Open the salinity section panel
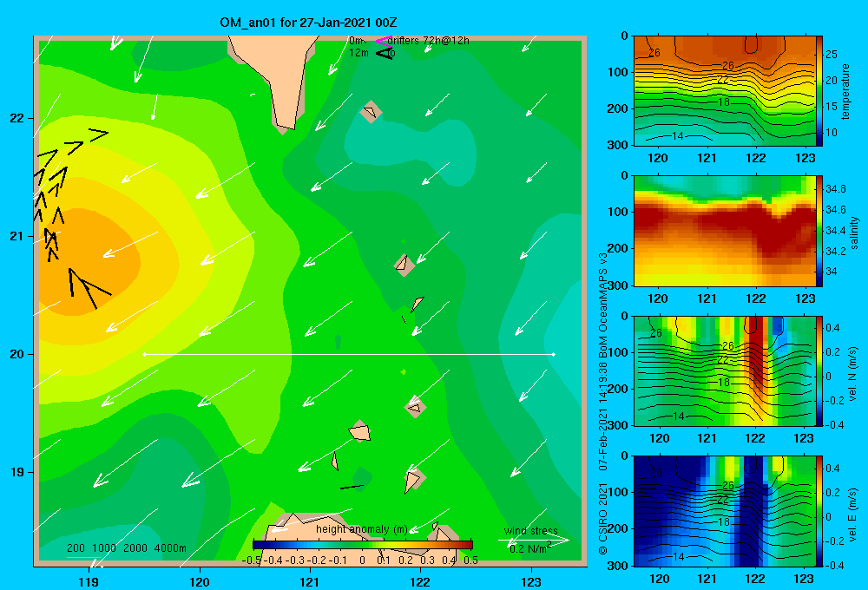The width and height of the screenshot is (868, 590). click(x=725, y=232)
